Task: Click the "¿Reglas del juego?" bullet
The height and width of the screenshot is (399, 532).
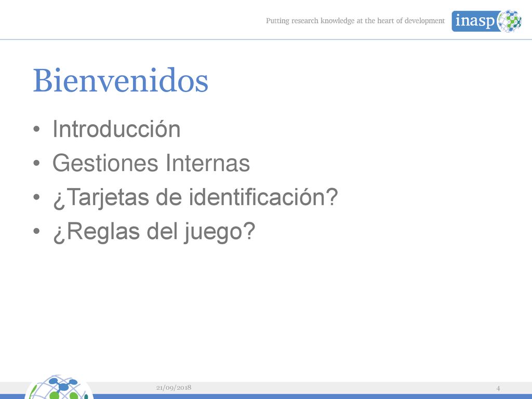Action: [154, 232]
